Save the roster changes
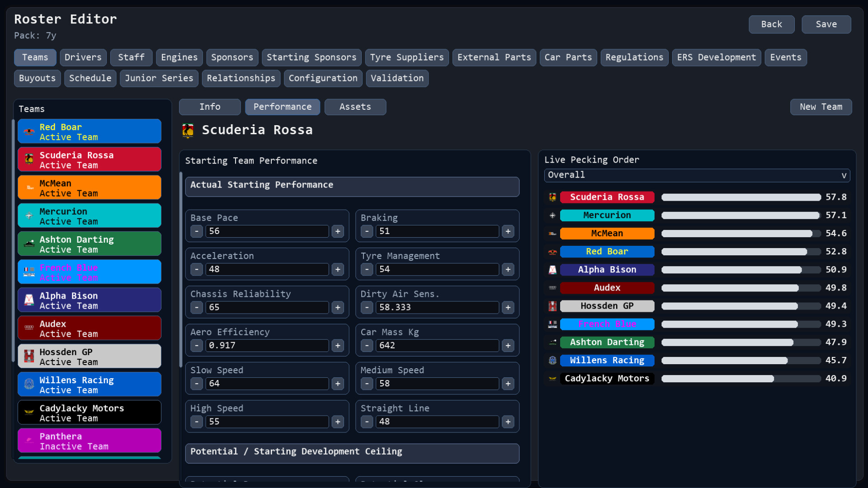 826,24
